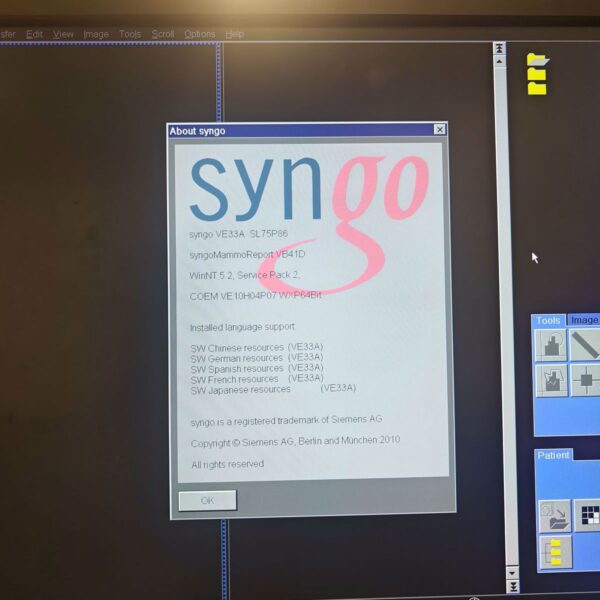Viewport: 600px width, 600px height.
Task: Click the single down arrow of the scrollbar
Action: coord(512,573)
